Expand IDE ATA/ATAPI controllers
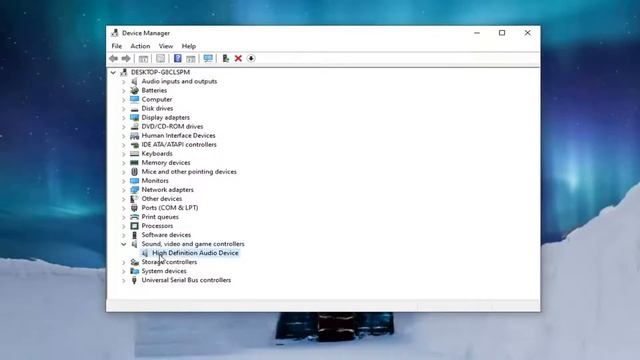Viewport: 640px width, 360px height. tap(124, 145)
